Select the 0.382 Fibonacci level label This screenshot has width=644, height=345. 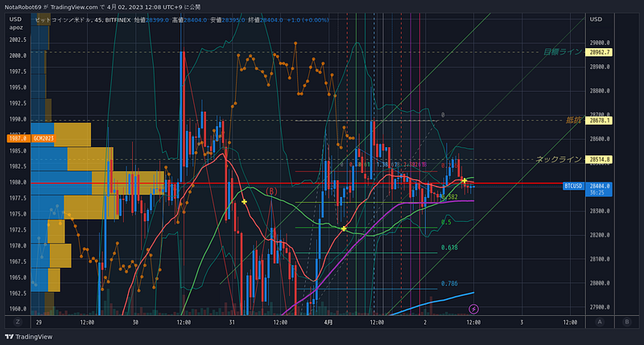pyautogui.click(x=449, y=197)
